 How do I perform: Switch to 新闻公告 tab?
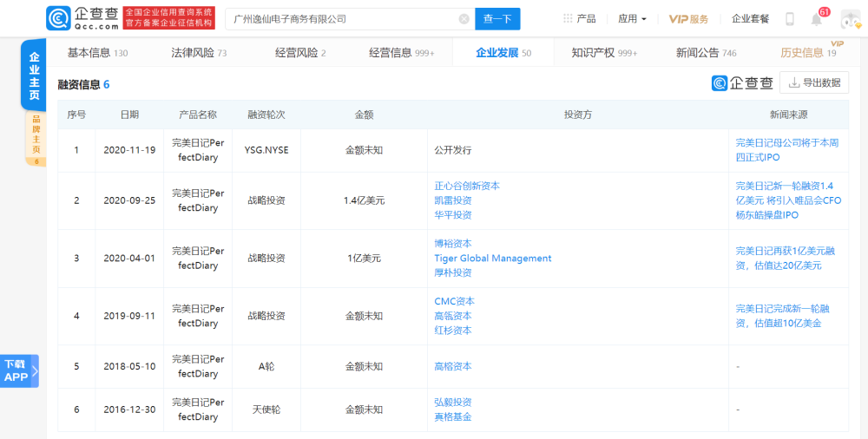pyautogui.click(x=706, y=53)
